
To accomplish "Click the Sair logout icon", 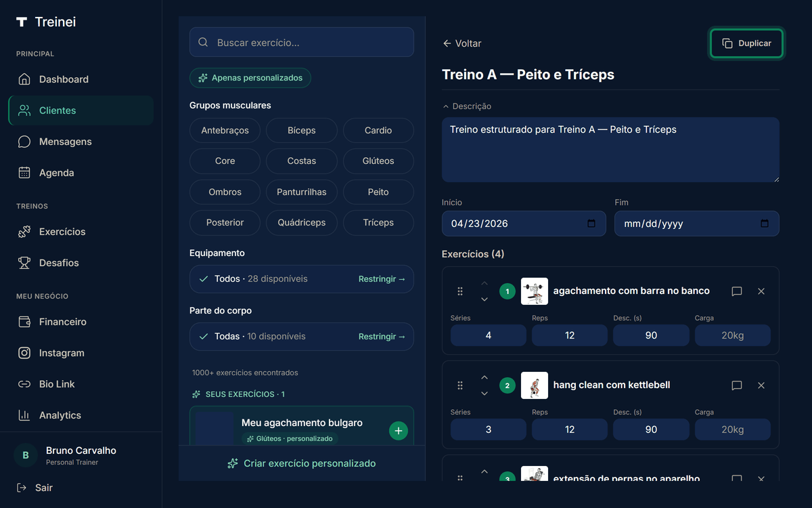I will pos(22,488).
